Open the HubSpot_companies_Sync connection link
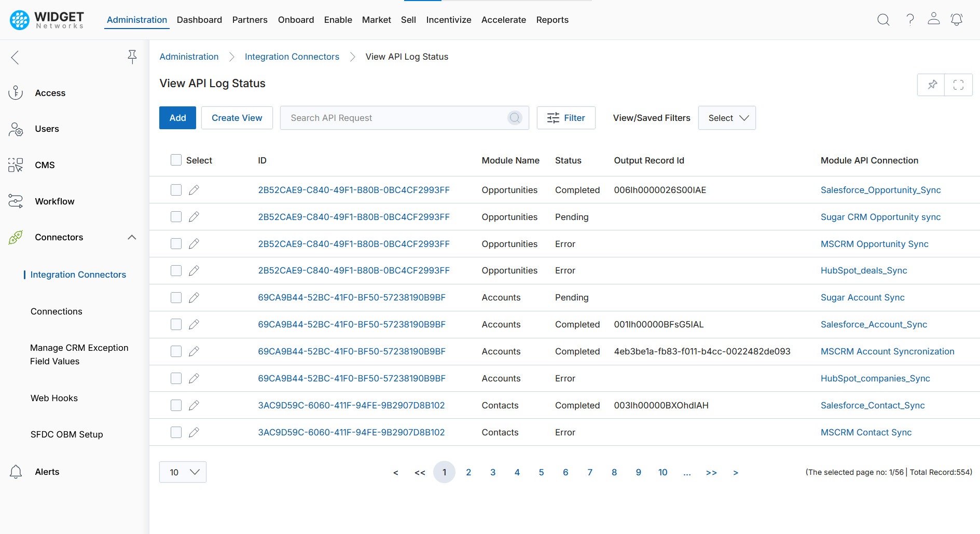Image resolution: width=980 pixels, height=534 pixels. (x=875, y=378)
